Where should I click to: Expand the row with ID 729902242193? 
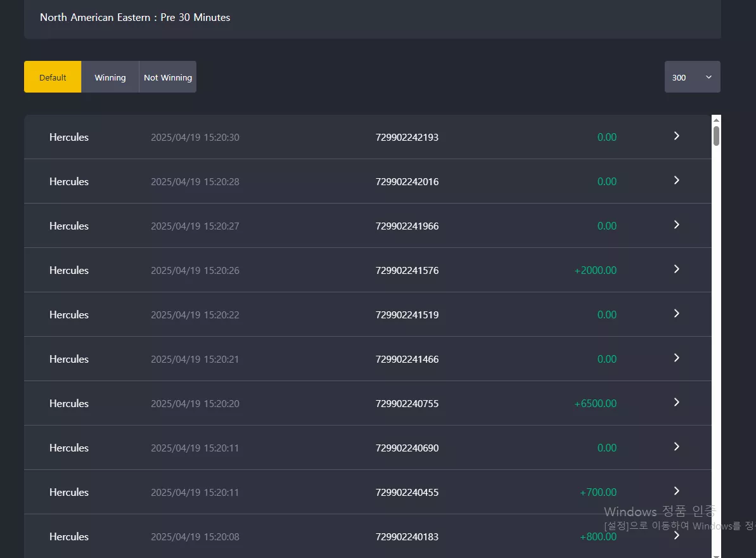pyautogui.click(x=676, y=136)
